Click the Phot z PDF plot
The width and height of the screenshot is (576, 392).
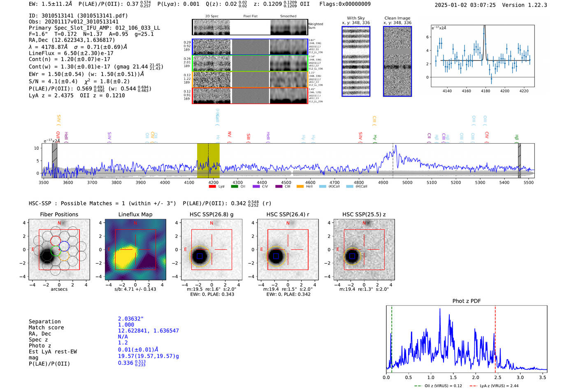(x=467, y=339)
